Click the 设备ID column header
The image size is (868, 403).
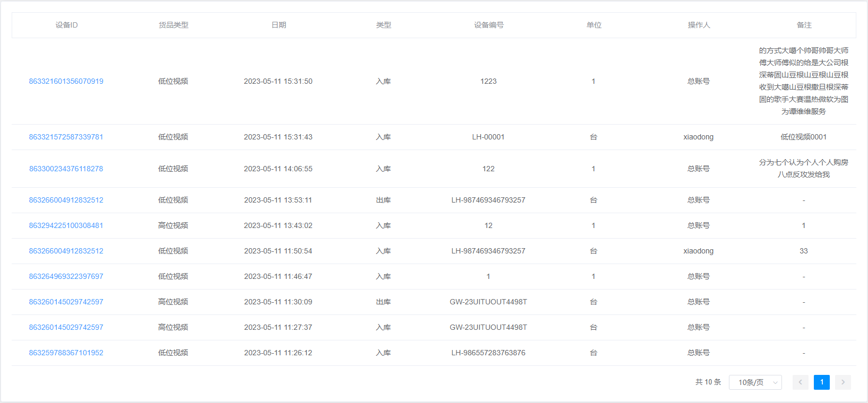tap(66, 25)
